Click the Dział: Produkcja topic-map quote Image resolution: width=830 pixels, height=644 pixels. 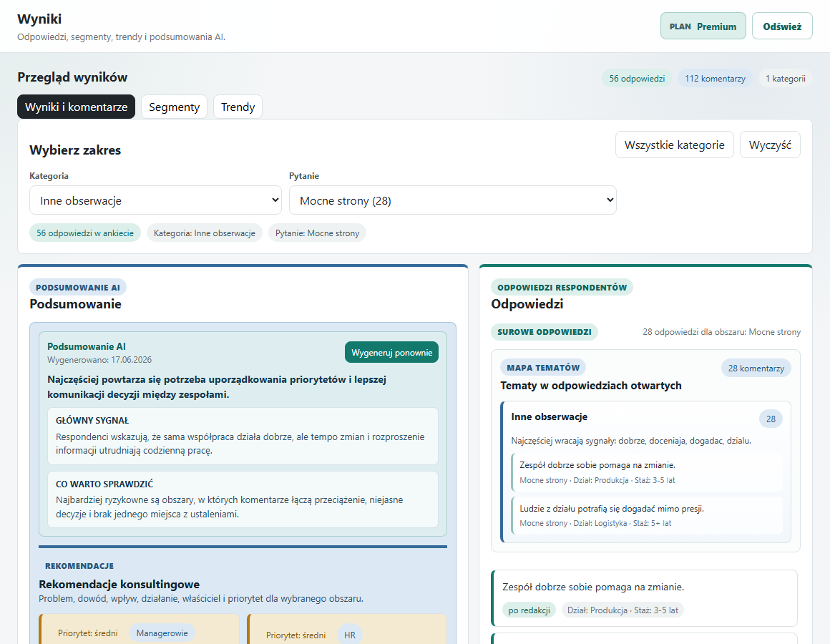click(x=646, y=472)
